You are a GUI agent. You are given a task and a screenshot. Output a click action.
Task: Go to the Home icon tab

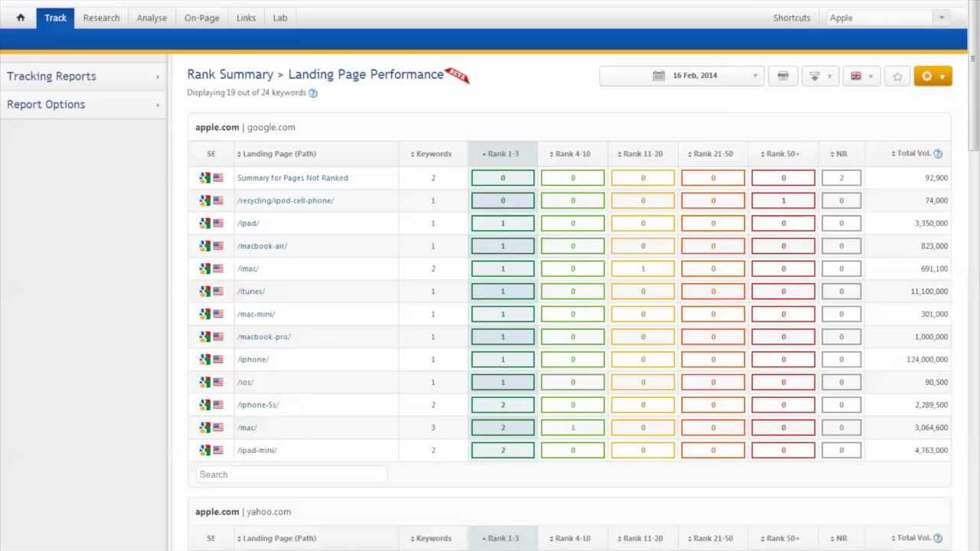21,18
